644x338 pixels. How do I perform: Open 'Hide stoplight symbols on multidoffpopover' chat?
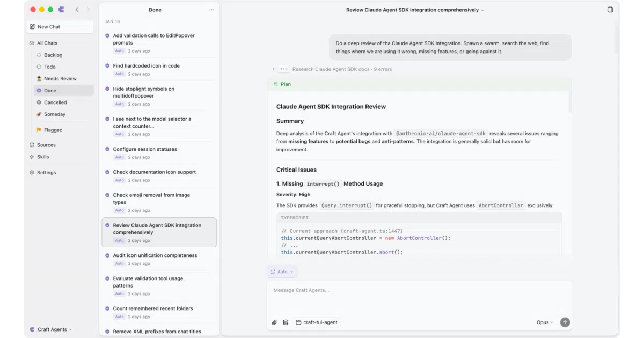(159, 96)
